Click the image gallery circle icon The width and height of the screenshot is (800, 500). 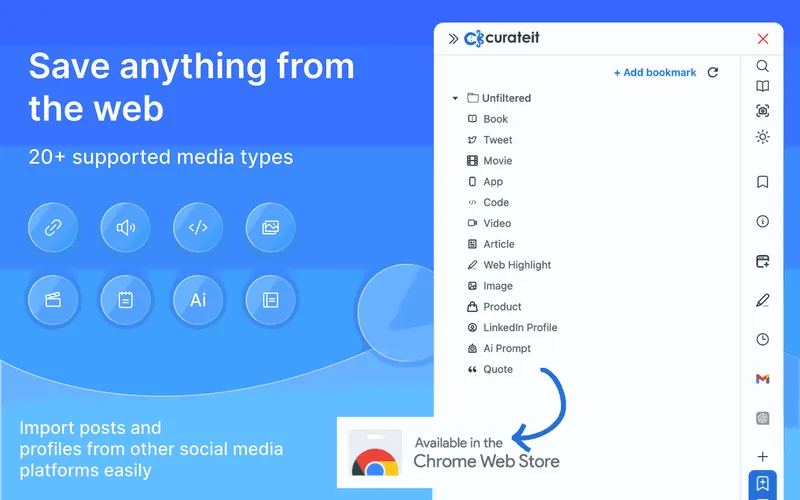[x=270, y=228]
